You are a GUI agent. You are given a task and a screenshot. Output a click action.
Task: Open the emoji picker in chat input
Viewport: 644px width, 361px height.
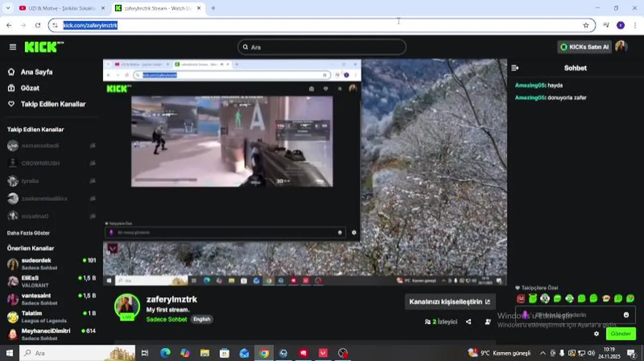[626, 315]
